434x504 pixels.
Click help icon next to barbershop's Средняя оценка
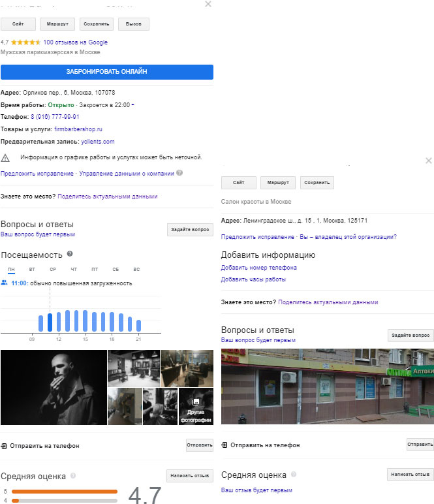point(73,476)
